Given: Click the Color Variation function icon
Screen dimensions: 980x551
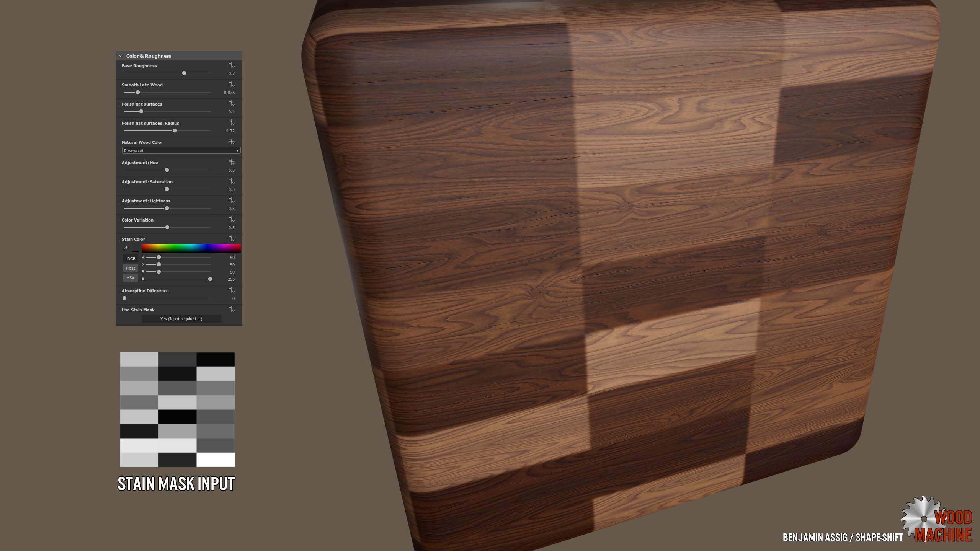Looking at the screenshot, I should (x=231, y=220).
